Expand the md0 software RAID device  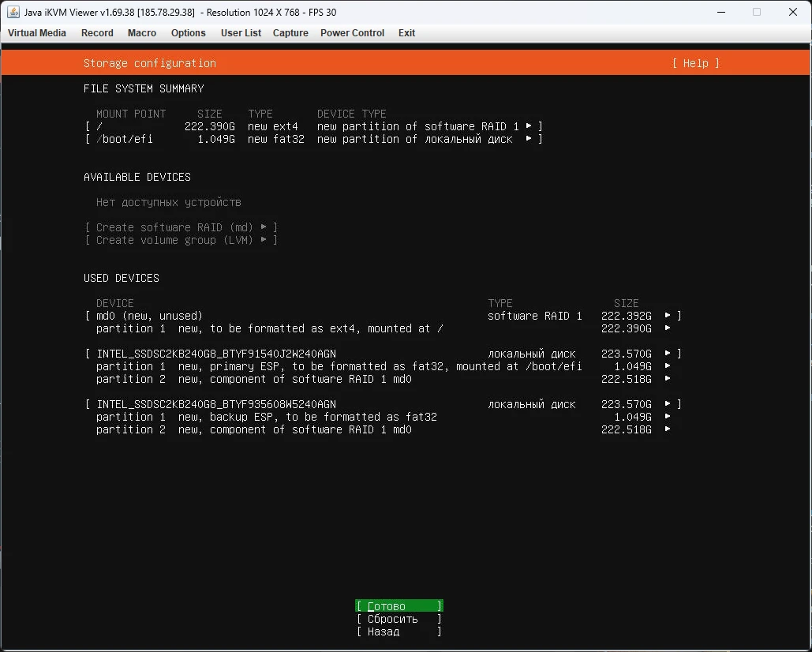382,316
